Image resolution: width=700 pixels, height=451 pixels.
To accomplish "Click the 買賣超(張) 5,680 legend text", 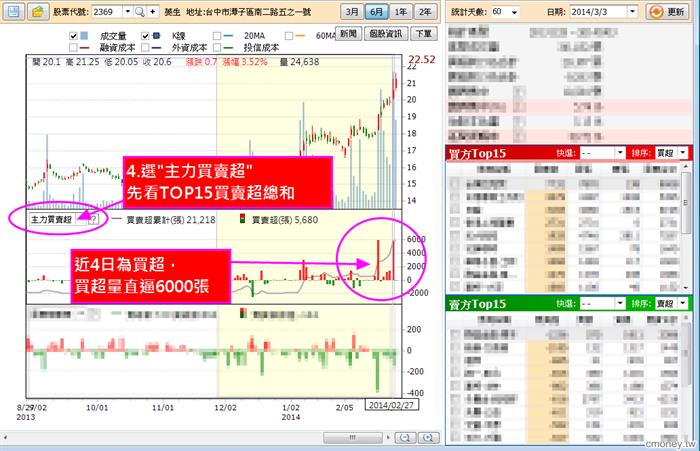I will (285, 220).
